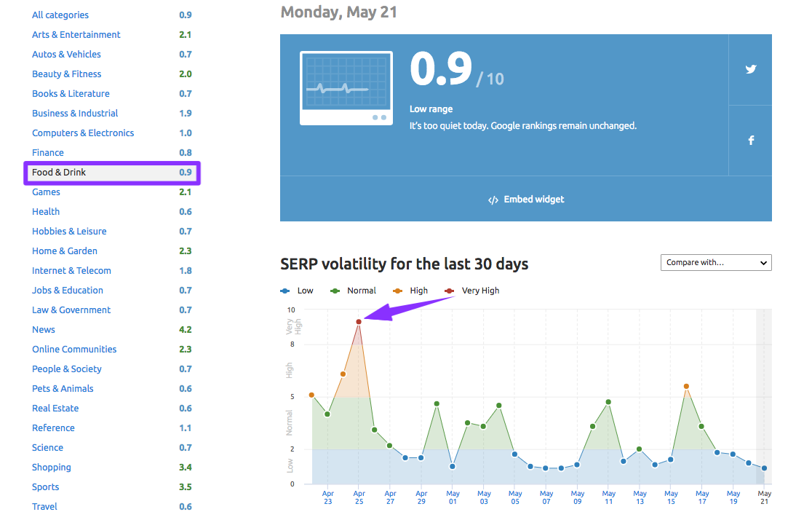
Task: Click the Sports volatility score 3.5
Action: click(x=186, y=488)
